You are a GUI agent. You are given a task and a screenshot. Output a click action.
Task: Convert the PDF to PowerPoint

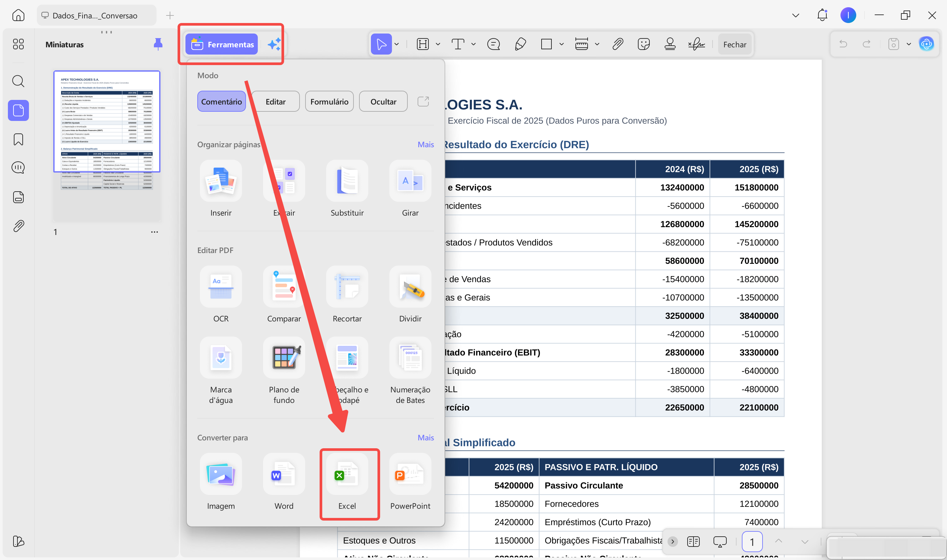tap(410, 482)
